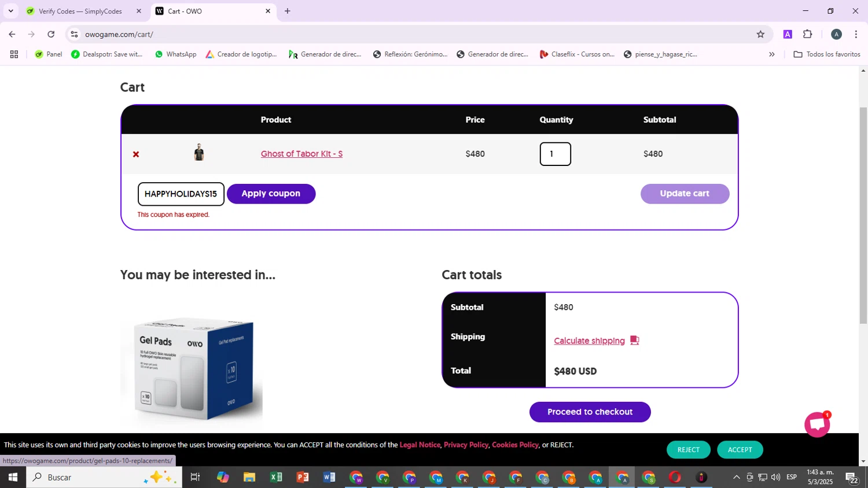The width and height of the screenshot is (868, 488).
Task: Close the Cart - OWO tab
Action: 268,11
